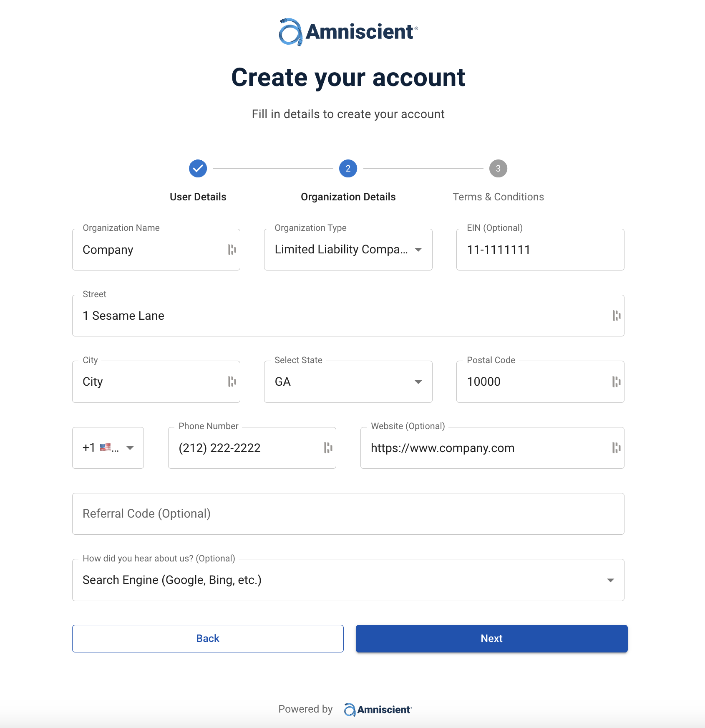Open the country code +1 selector

[x=108, y=448]
